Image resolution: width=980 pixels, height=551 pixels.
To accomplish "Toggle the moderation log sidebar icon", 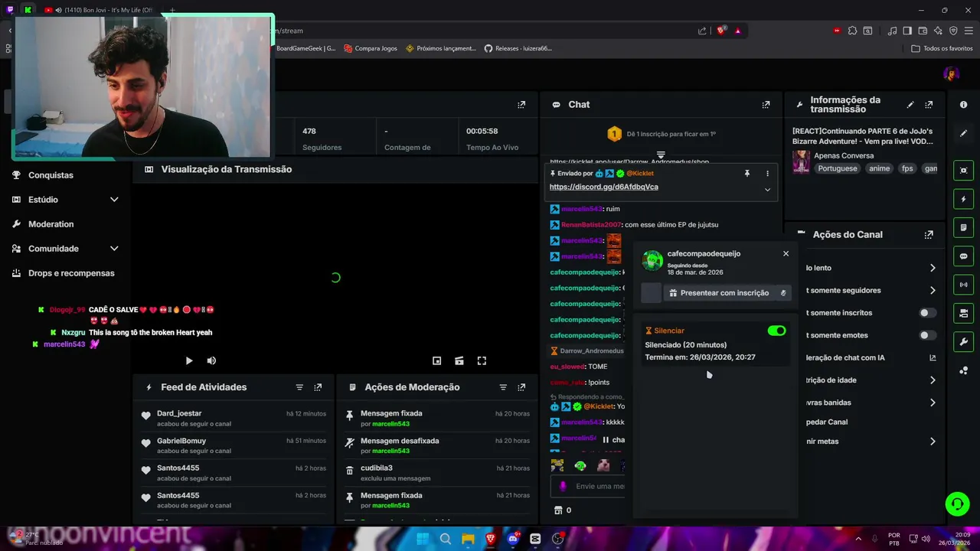I will [x=963, y=228].
